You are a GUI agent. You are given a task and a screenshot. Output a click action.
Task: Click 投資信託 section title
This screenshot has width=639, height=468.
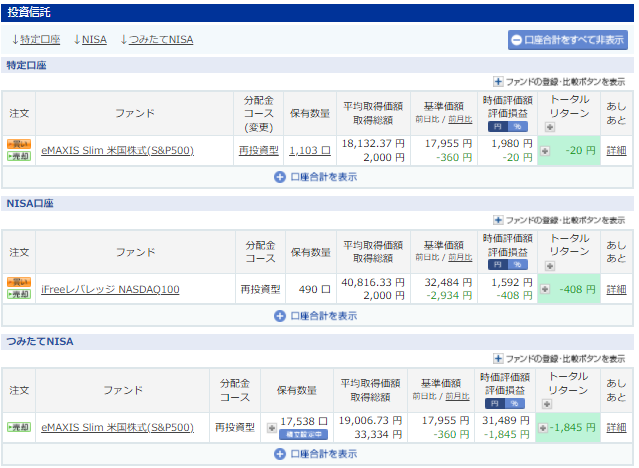coord(29,12)
